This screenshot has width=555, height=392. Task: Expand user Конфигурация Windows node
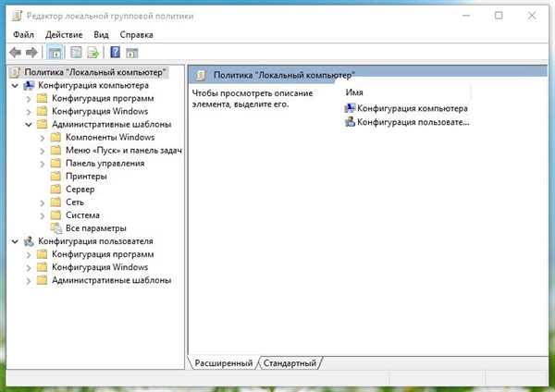(29, 268)
